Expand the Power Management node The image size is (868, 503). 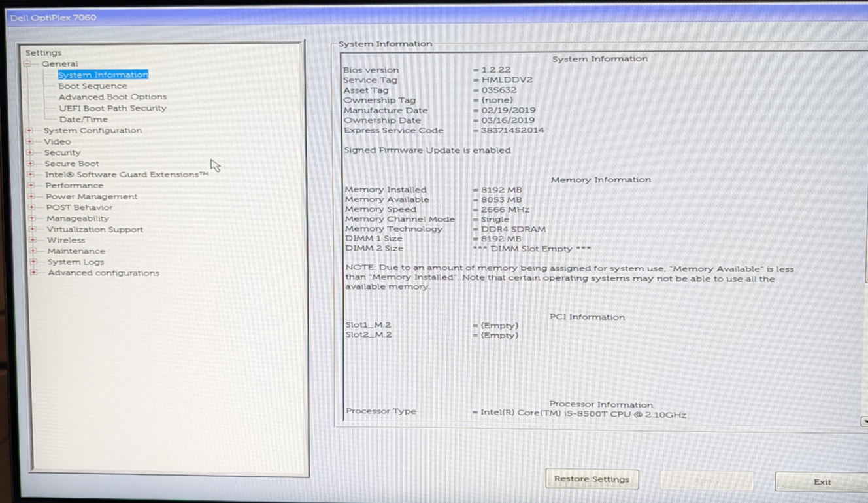pyautogui.click(x=31, y=197)
